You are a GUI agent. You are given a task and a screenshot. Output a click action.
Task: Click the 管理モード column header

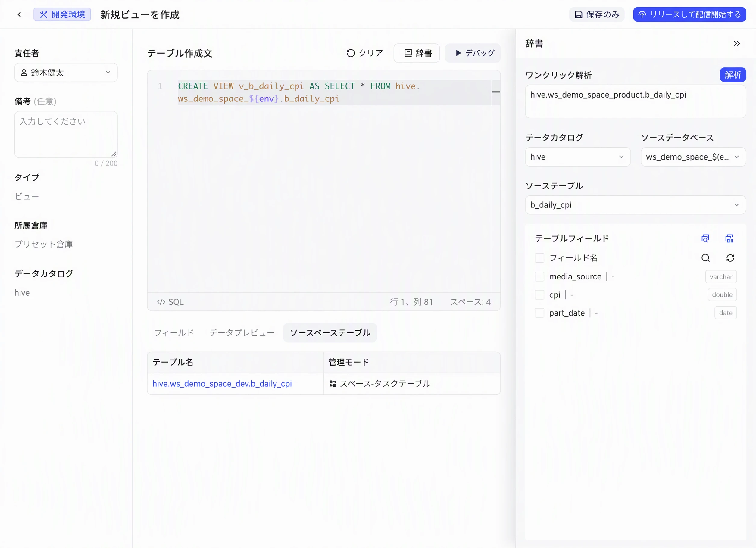[x=412, y=363]
